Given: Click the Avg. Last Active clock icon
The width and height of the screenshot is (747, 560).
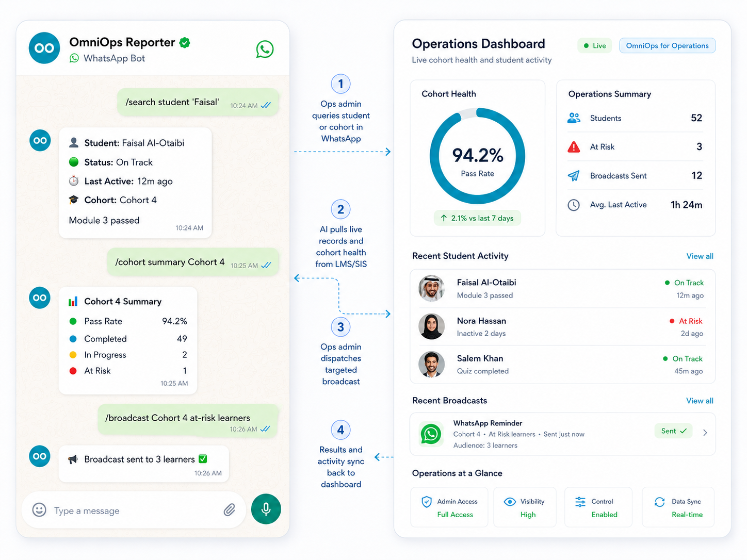Looking at the screenshot, I should pos(574,205).
